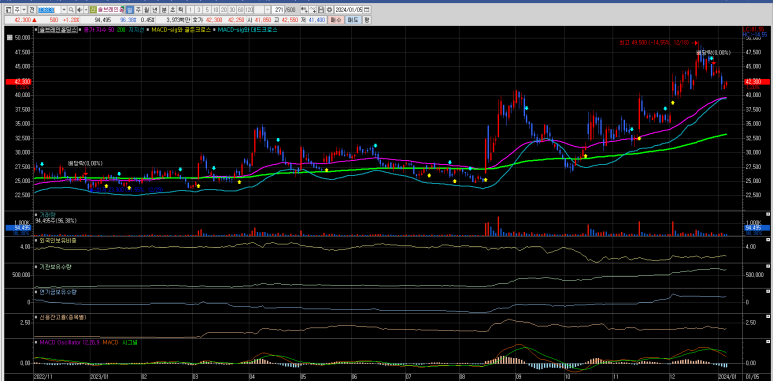Click the small corner button of the 연기금보유수량 panel
The image size is (773, 381).
[x=768, y=291]
